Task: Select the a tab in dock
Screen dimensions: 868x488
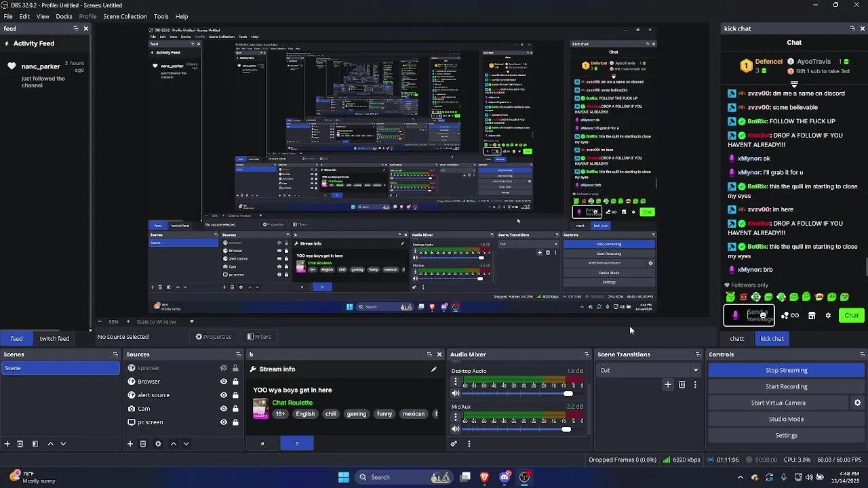Action: [x=262, y=443]
